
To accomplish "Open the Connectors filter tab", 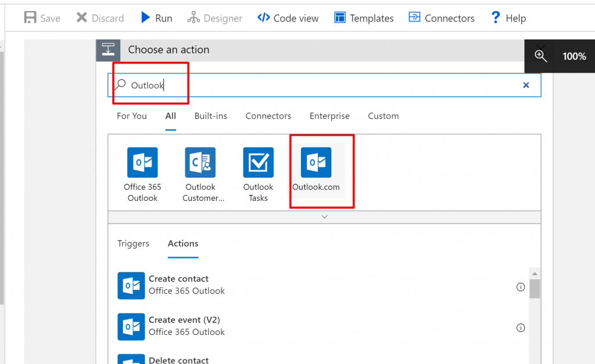I will pyautogui.click(x=268, y=116).
